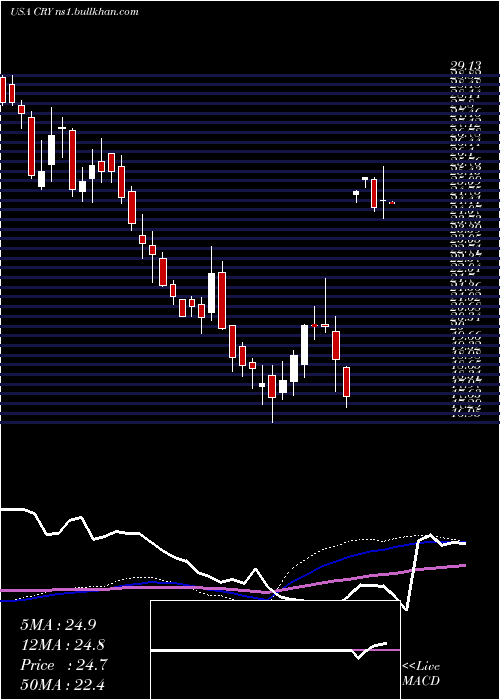Click inside the MACD inset chart box
The image size is (500, 700).
point(275,650)
